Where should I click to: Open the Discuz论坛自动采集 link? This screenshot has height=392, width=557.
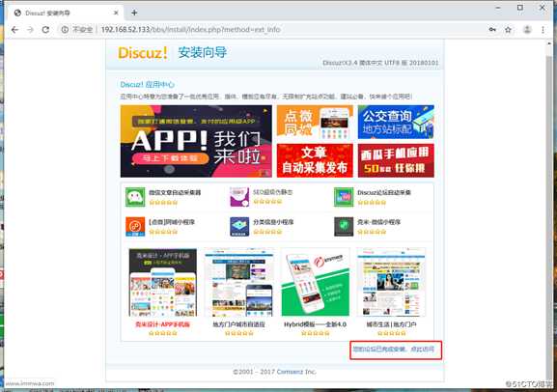(384, 193)
